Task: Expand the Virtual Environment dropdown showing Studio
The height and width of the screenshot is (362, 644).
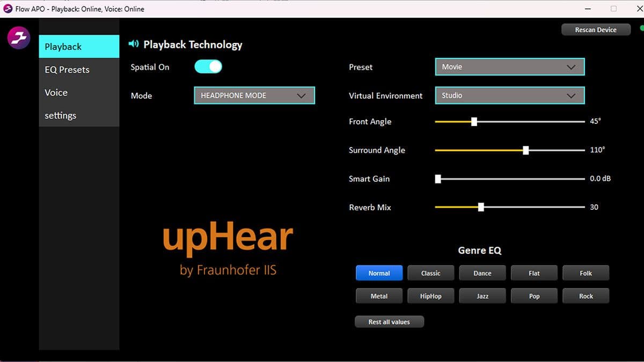Action: tap(509, 95)
